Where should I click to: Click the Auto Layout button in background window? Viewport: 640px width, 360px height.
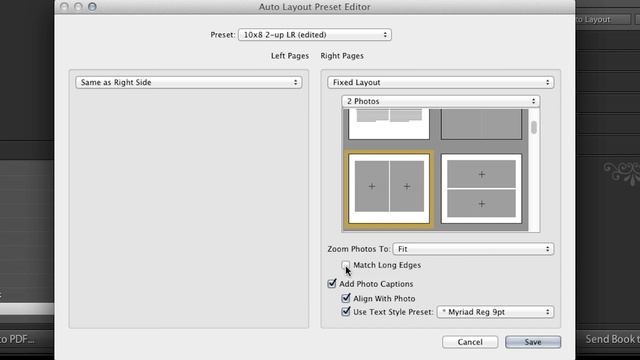click(602, 19)
